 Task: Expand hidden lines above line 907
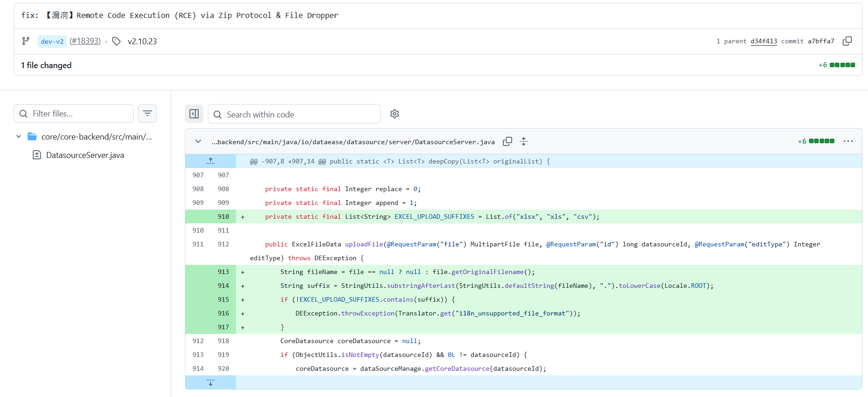[x=211, y=161]
